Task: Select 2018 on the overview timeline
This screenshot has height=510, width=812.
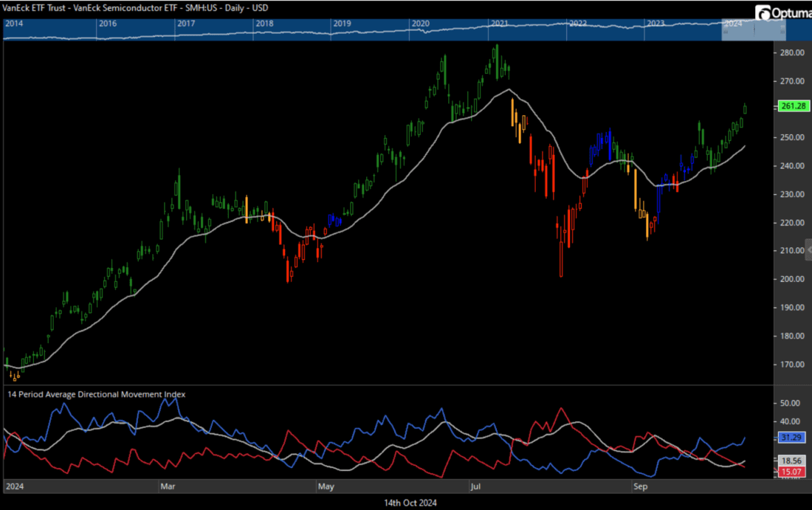Action: (x=264, y=24)
